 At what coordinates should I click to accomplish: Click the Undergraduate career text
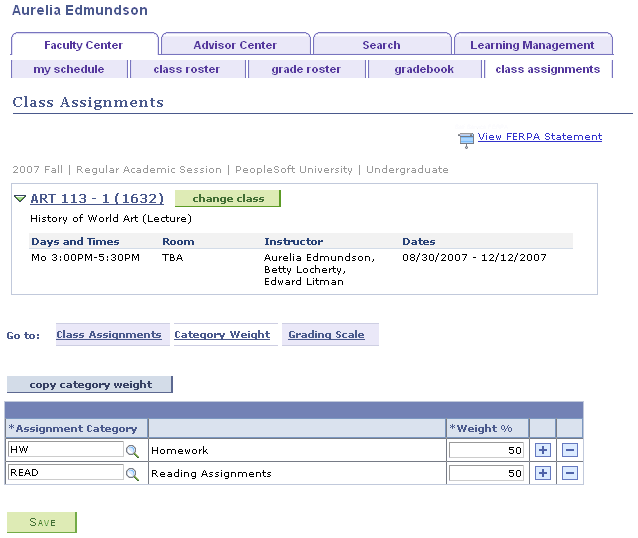tap(407, 170)
